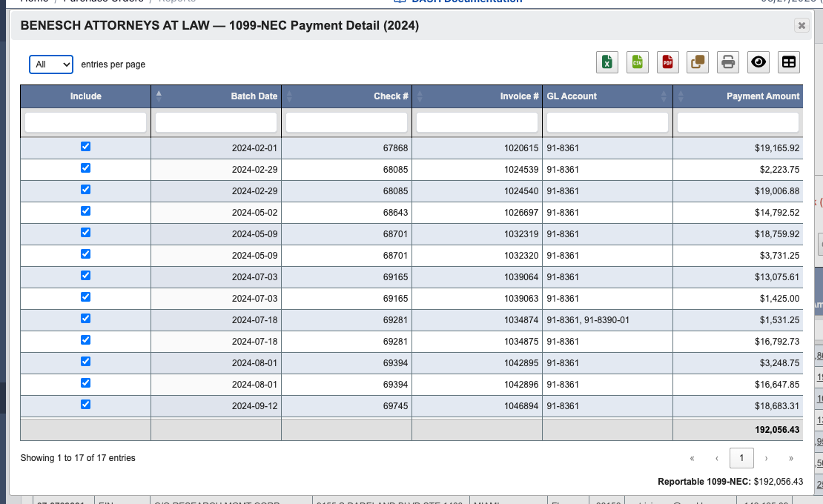Select payment amount $18,683.31

coord(738,406)
